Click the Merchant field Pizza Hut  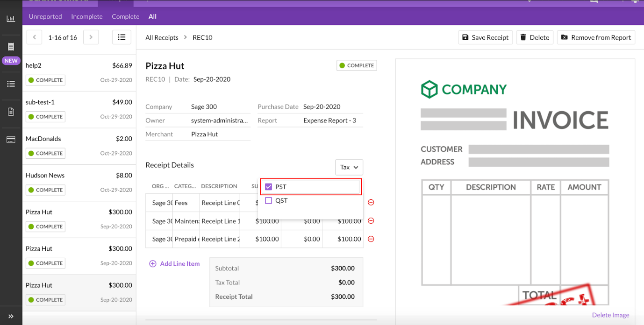(x=204, y=134)
